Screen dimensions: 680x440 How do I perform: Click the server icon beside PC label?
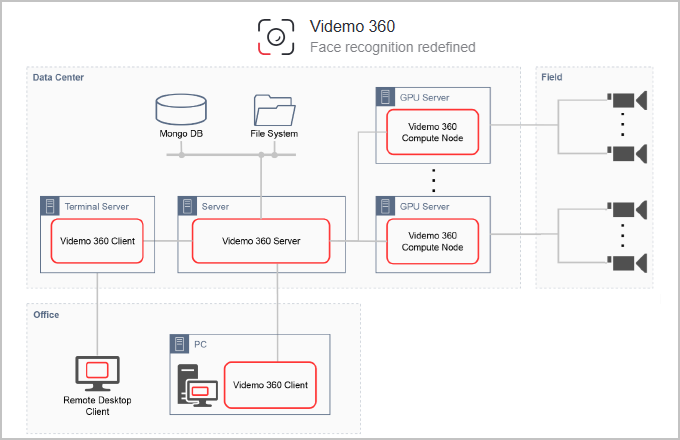[x=181, y=343]
